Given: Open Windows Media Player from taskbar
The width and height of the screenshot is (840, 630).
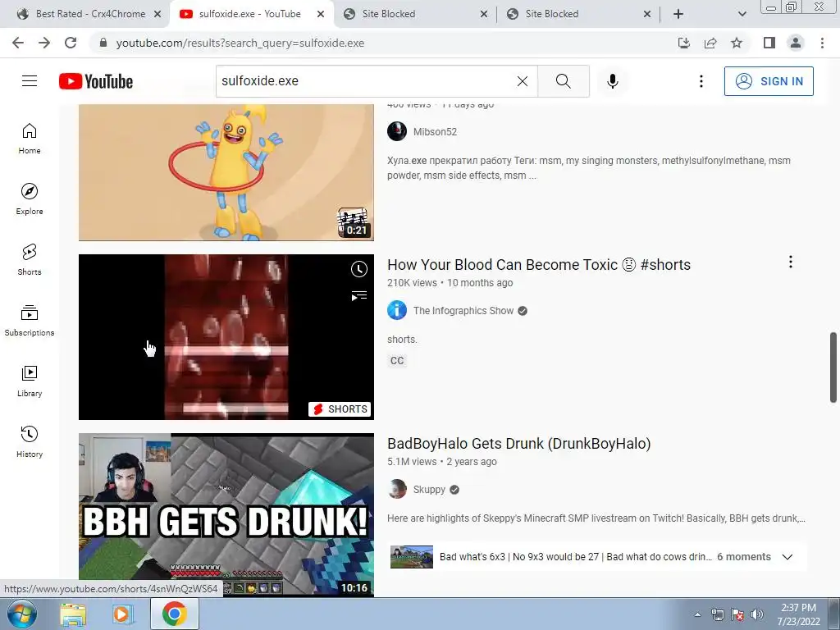Looking at the screenshot, I should 122,614.
